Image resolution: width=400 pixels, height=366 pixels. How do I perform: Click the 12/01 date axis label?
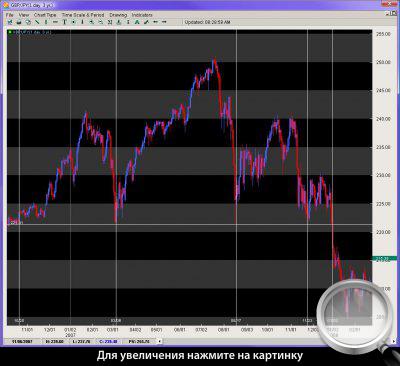point(49,330)
